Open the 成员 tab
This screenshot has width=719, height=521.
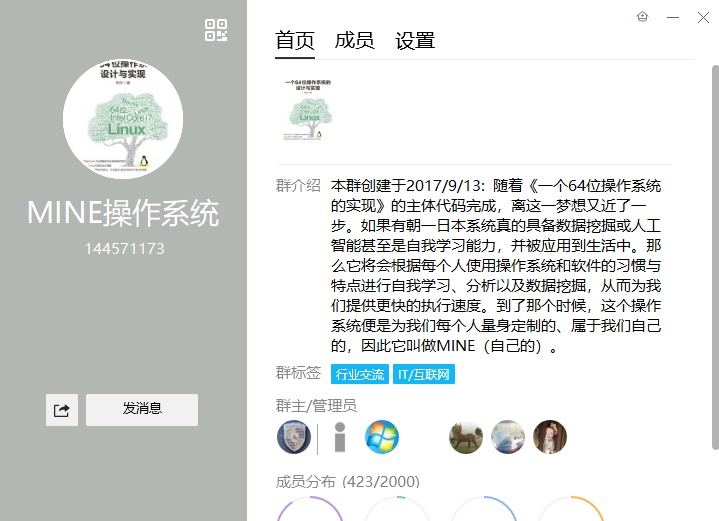pos(354,41)
